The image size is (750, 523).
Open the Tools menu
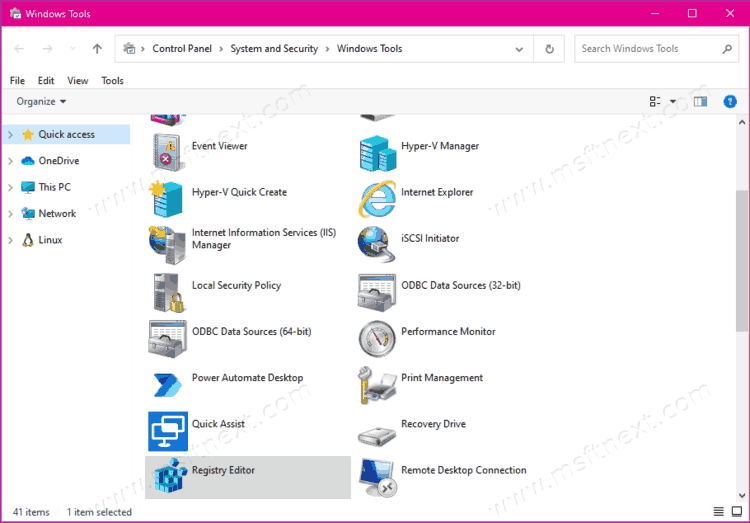[112, 81]
